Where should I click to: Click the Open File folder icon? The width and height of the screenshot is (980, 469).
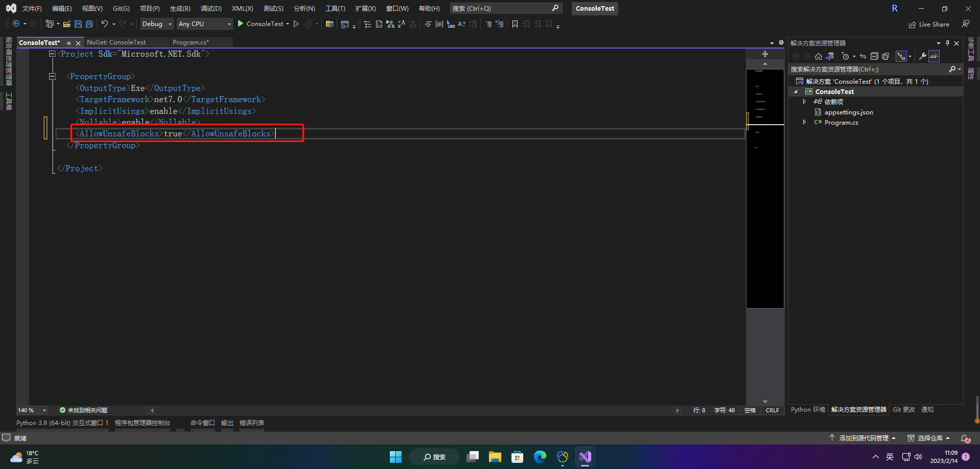tap(67, 24)
